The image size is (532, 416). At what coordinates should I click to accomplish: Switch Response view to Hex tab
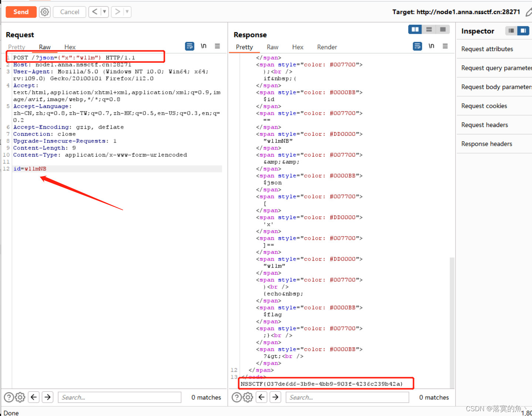tap(298, 47)
